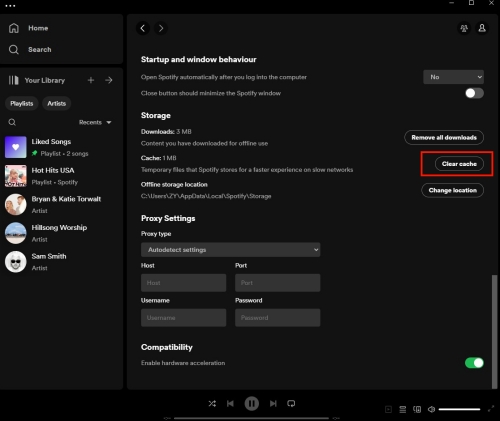This screenshot has width=500, height=421.
Task: Skip to previous track
Action: coord(230,403)
